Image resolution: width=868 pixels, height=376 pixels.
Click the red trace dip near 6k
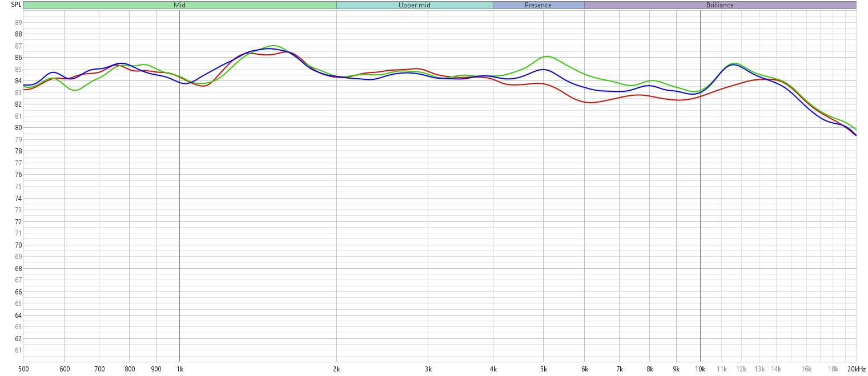coord(591,103)
